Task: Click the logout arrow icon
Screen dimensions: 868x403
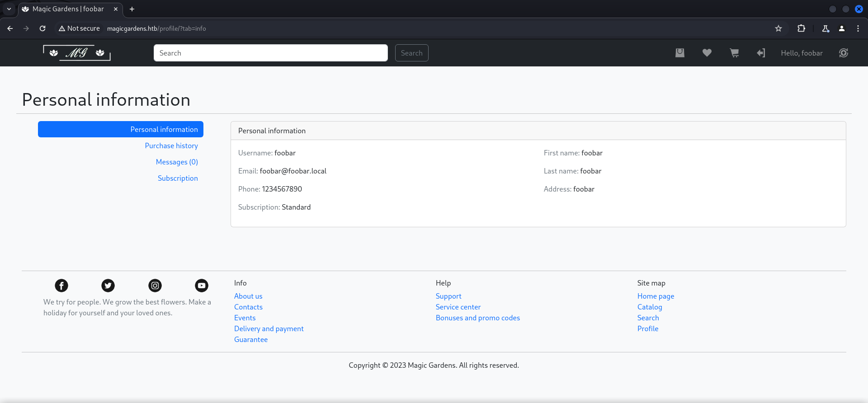Action: 761,53
